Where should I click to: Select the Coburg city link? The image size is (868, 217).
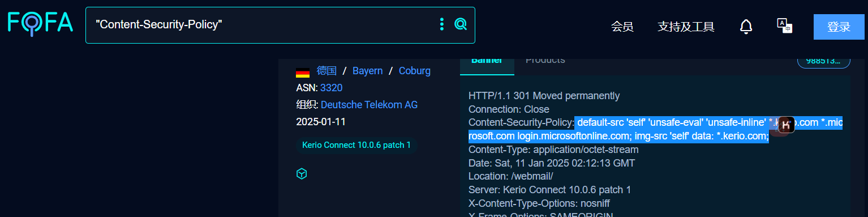(415, 71)
